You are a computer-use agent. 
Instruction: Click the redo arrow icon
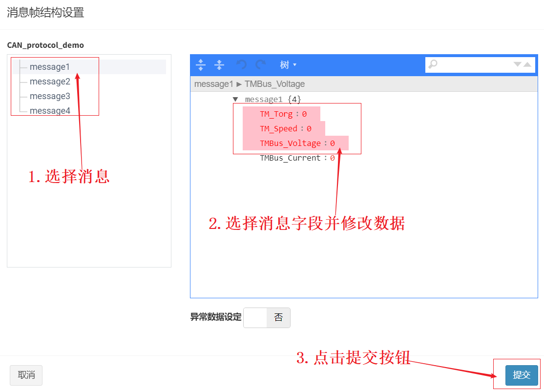(x=261, y=64)
